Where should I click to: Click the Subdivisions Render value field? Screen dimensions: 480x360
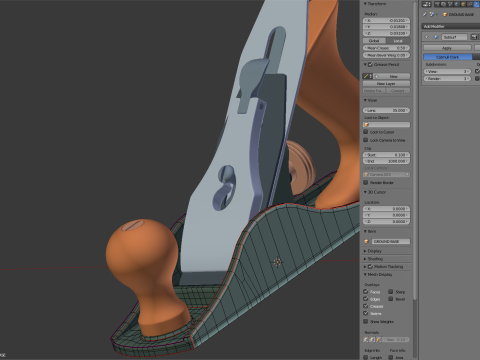tap(447, 79)
